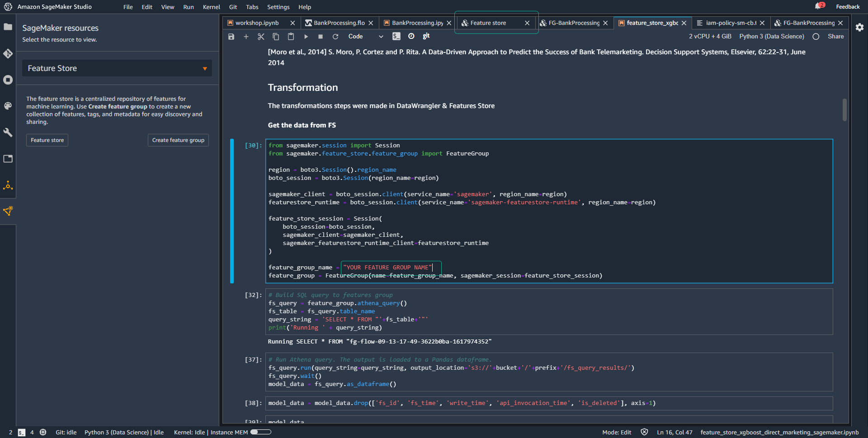Open the commands palette sidebar icon
The height and width of the screenshot is (438, 868).
click(x=8, y=106)
